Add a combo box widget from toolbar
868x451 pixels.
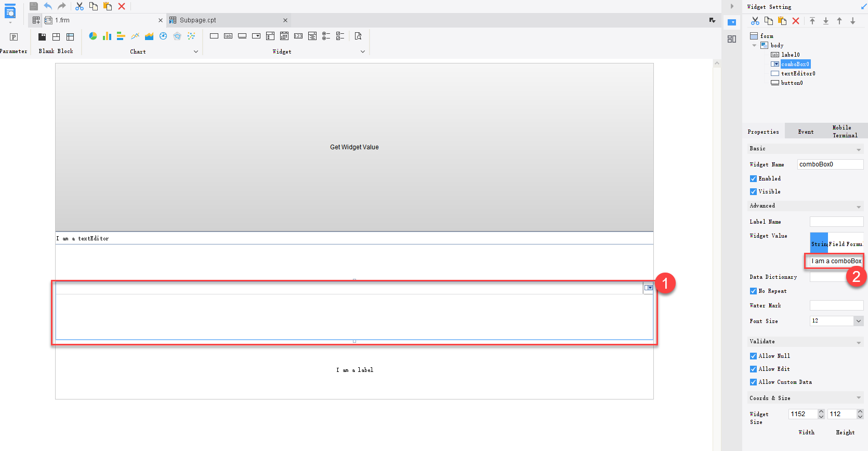click(256, 36)
